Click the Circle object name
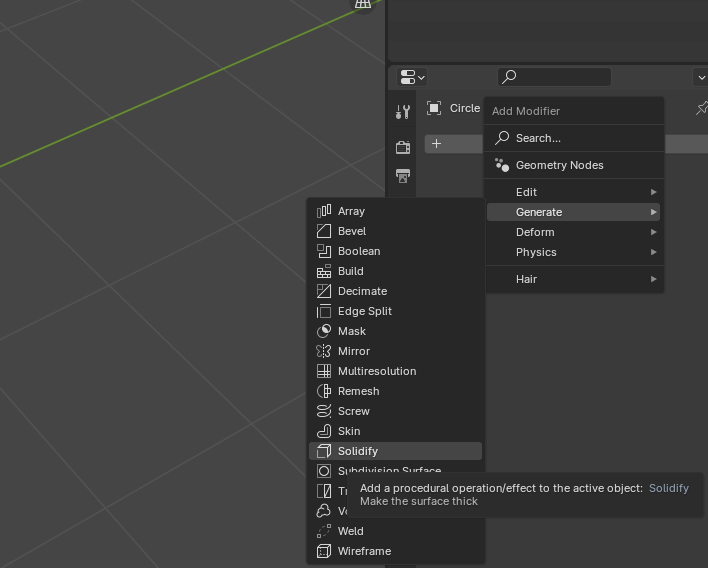 (x=465, y=108)
